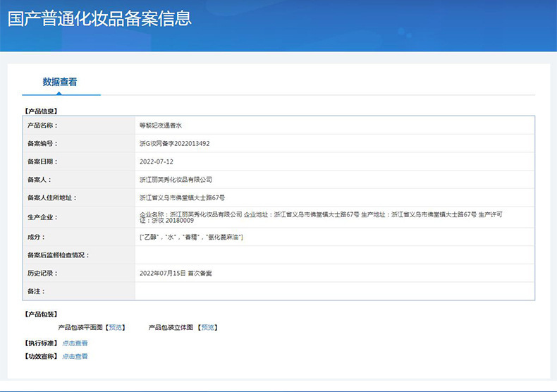Click the 备案人 company name value
The height and width of the screenshot is (392, 557).
[x=176, y=180]
